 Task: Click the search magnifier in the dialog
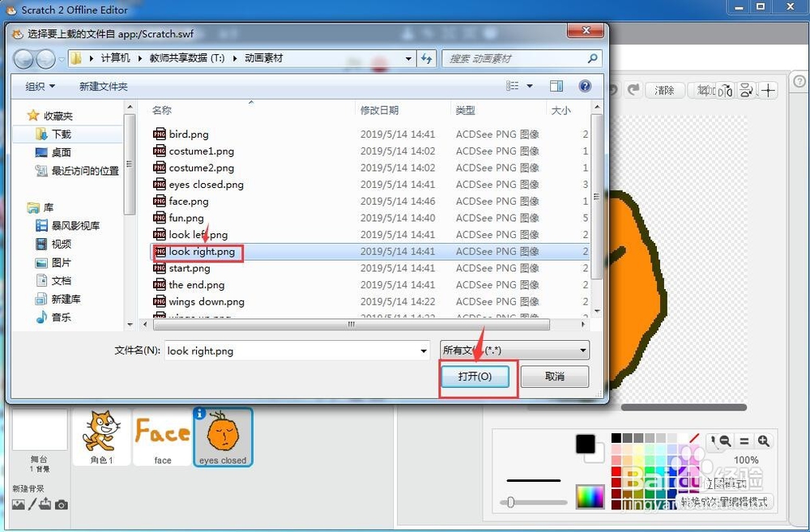tap(593, 58)
